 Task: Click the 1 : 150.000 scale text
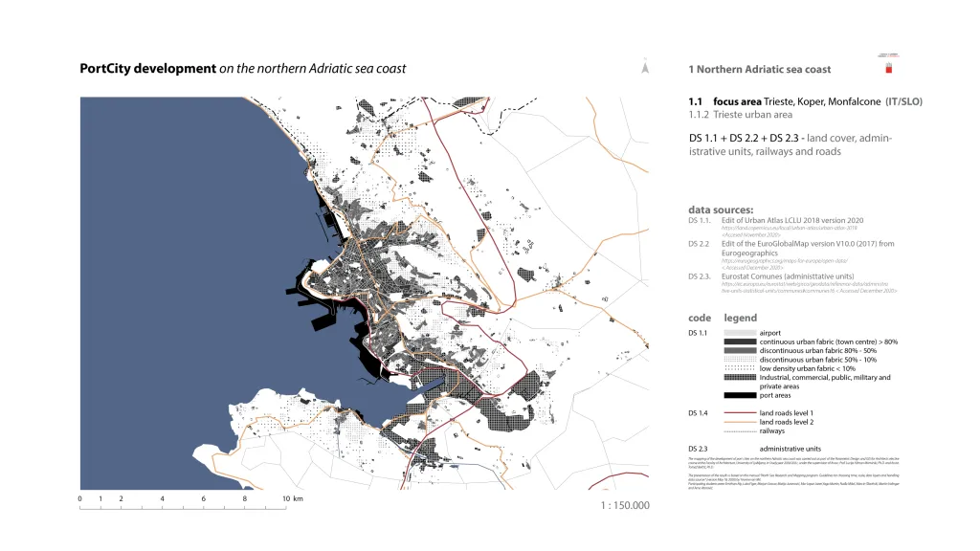pyautogui.click(x=621, y=505)
